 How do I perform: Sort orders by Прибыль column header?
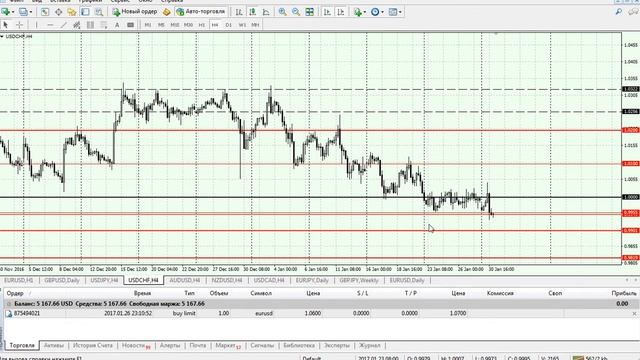624,293
